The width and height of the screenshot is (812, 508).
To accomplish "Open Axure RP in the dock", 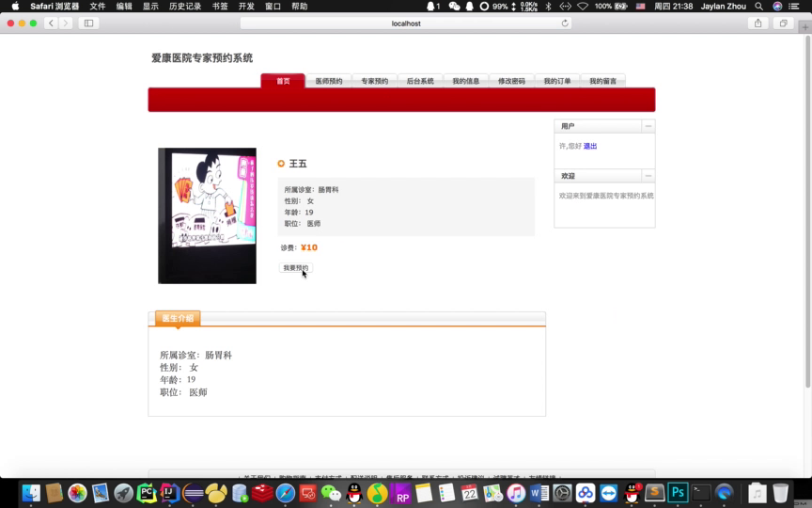I will (x=400, y=493).
